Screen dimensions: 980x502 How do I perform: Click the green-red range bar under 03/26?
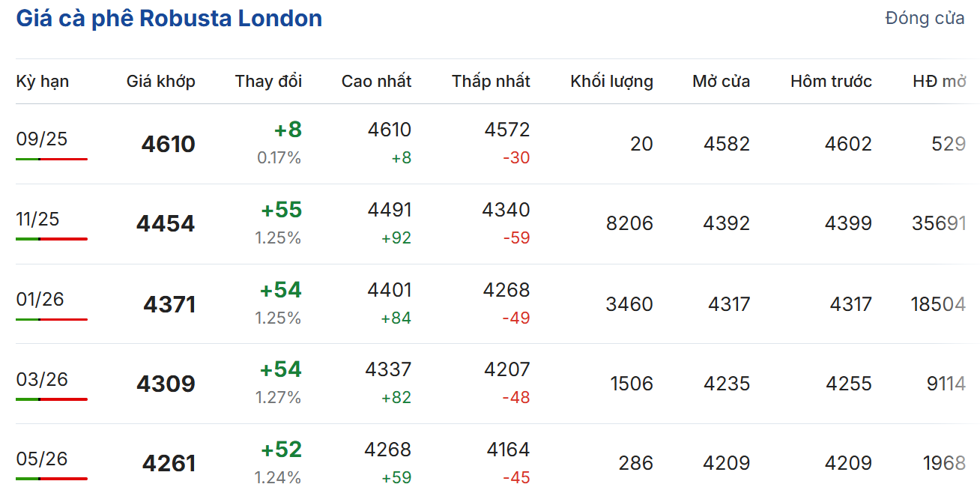click(x=52, y=399)
